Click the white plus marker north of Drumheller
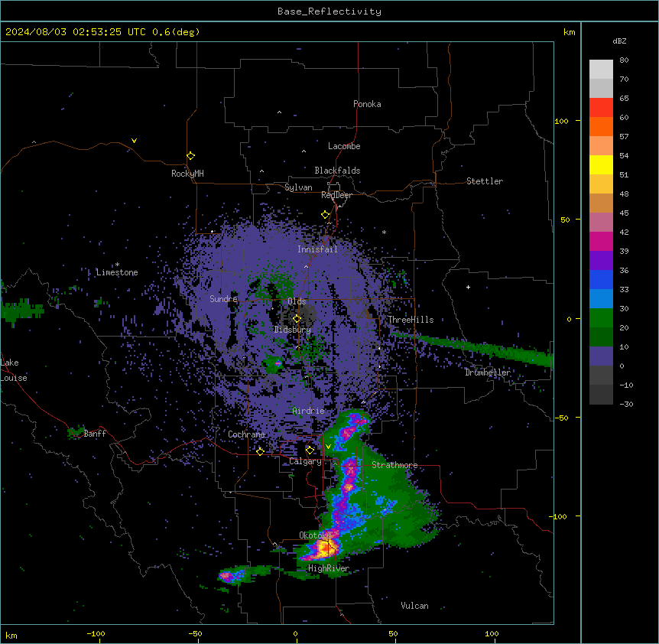This screenshot has height=644, width=659. pyautogui.click(x=468, y=287)
